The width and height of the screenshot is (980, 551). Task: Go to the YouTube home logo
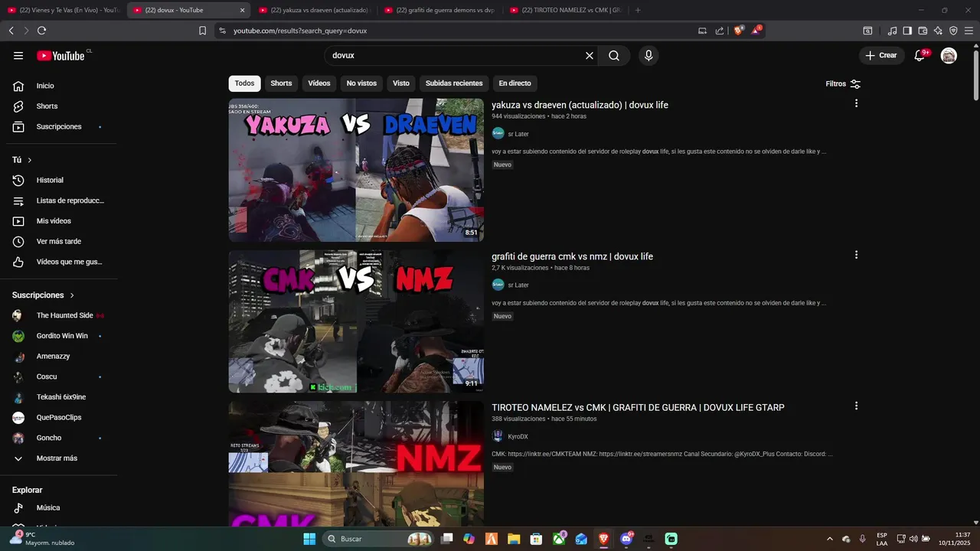[60, 56]
